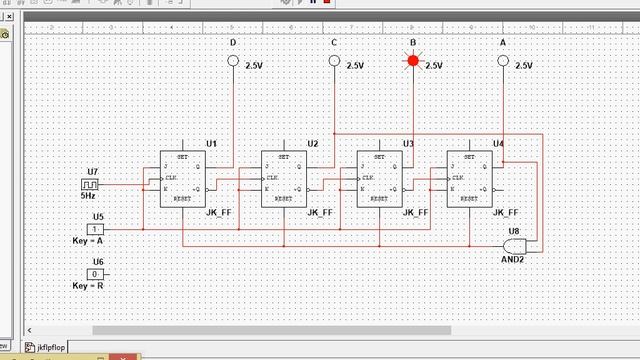
Task: Select the U1 JK flip-flop
Action: coord(182,179)
